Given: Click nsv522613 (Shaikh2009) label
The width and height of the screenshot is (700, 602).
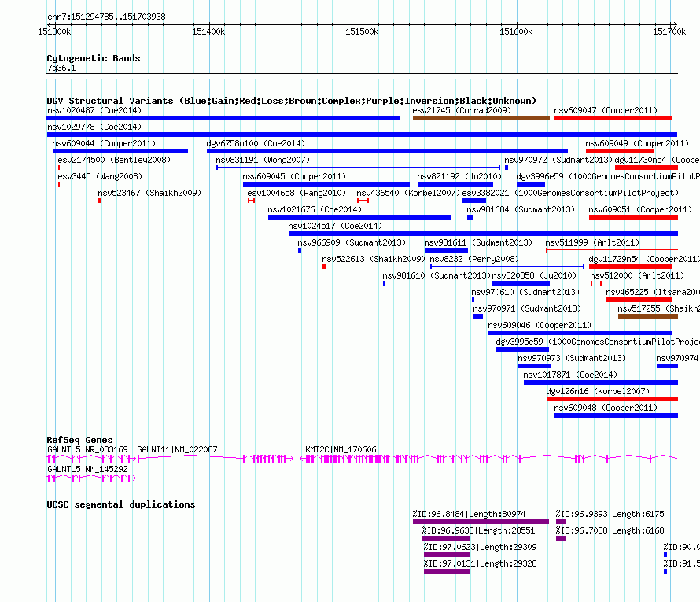Looking at the screenshot, I should click(374, 259).
